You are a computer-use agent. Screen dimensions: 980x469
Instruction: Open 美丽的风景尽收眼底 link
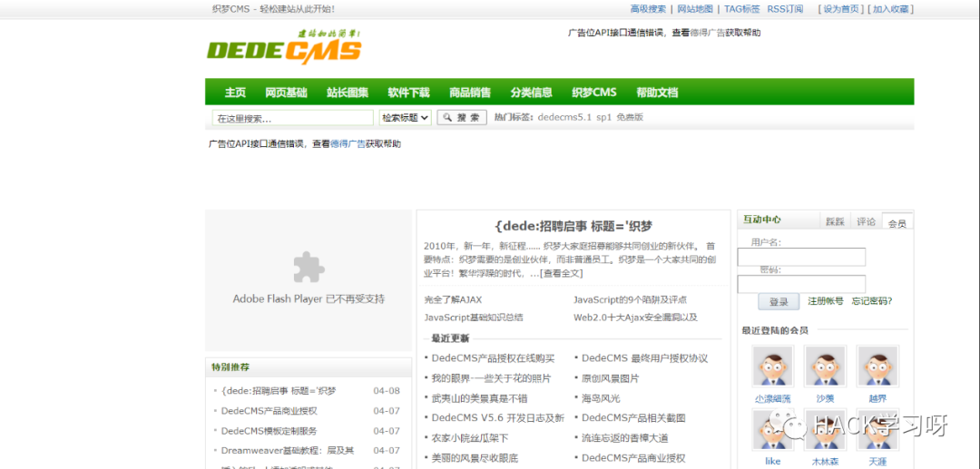[x=475, y=458]
